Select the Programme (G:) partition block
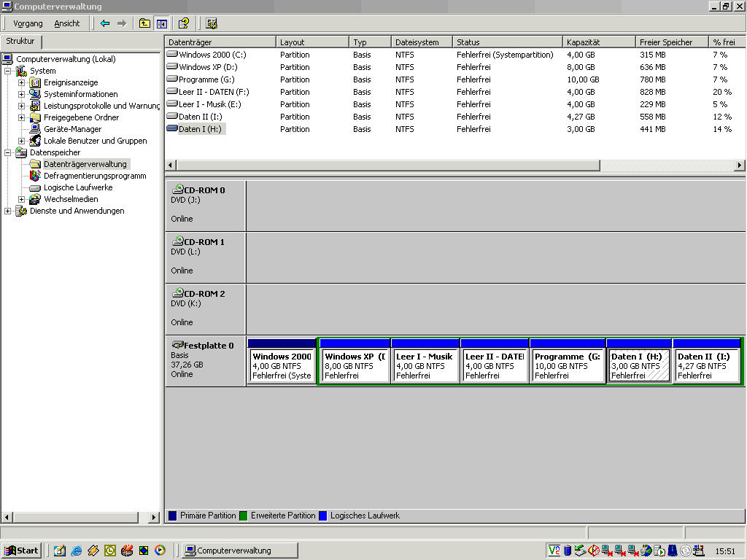 (x=568, y=366)
